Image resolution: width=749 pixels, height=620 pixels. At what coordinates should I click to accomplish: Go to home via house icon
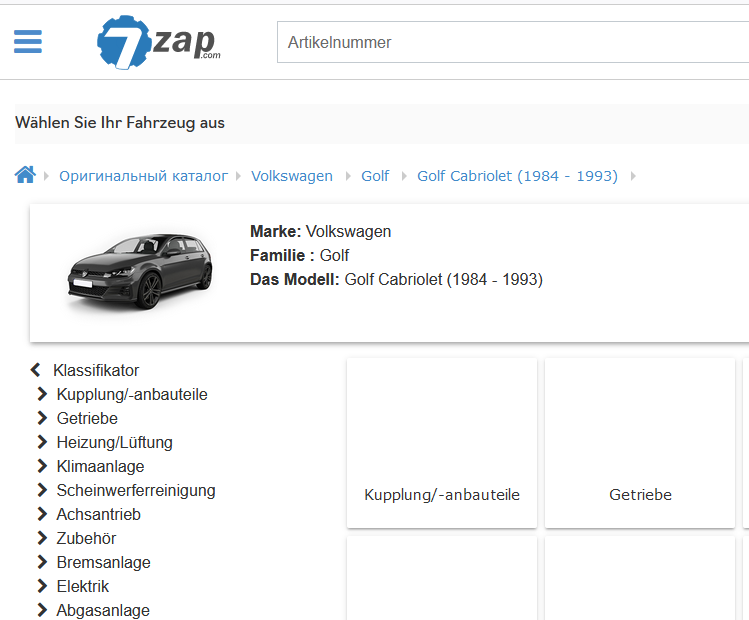25,175
